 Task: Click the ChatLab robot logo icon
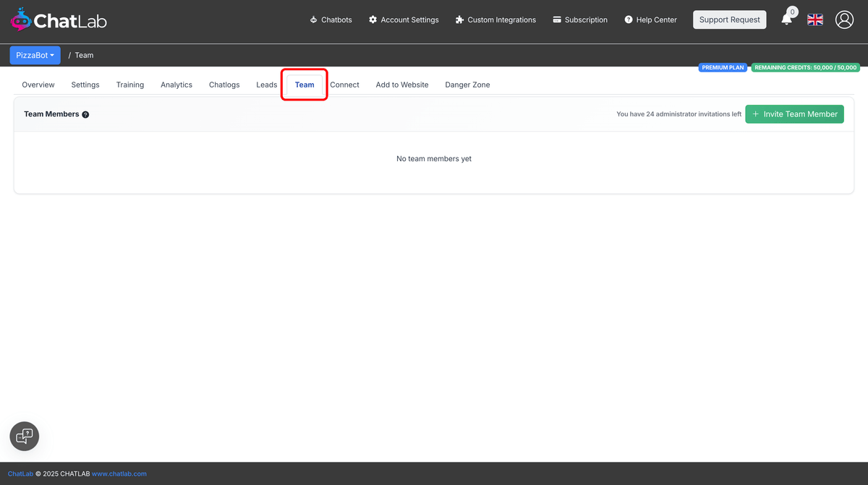pos(20,20)
